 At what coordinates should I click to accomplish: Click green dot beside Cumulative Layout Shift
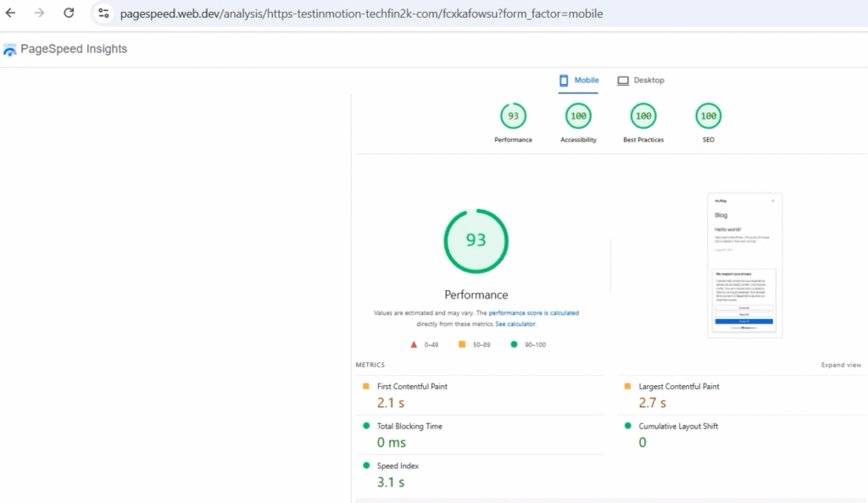[627, 426]
